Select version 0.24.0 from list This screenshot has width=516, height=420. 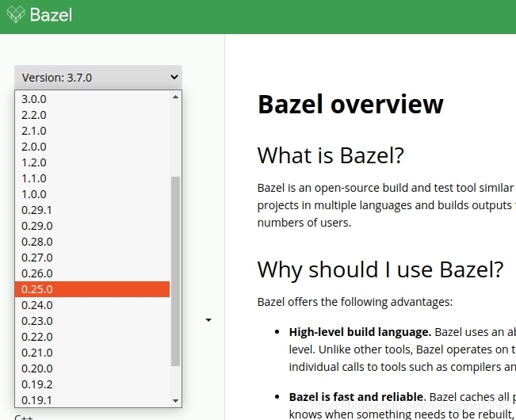[x=92, y=305]
